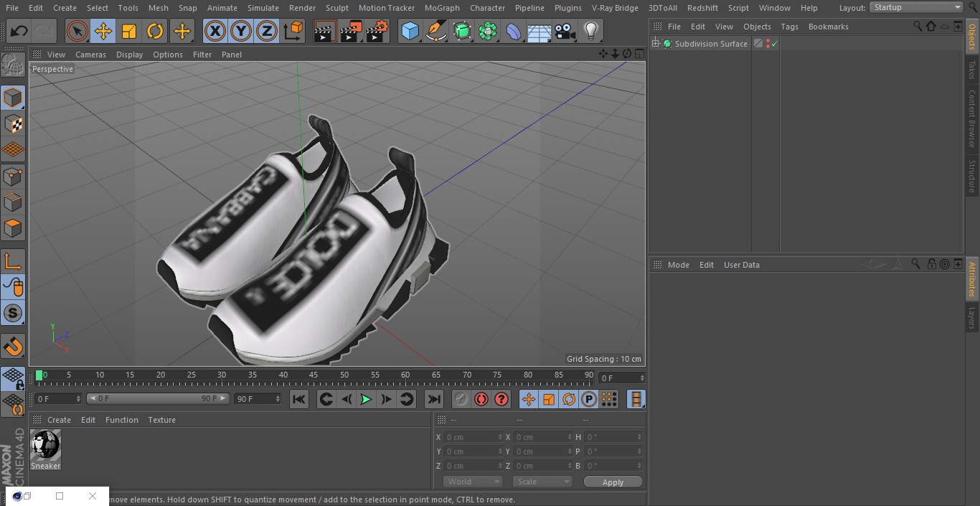Open the MoGraph menu

pyautogui.click(x=442, y=8)
